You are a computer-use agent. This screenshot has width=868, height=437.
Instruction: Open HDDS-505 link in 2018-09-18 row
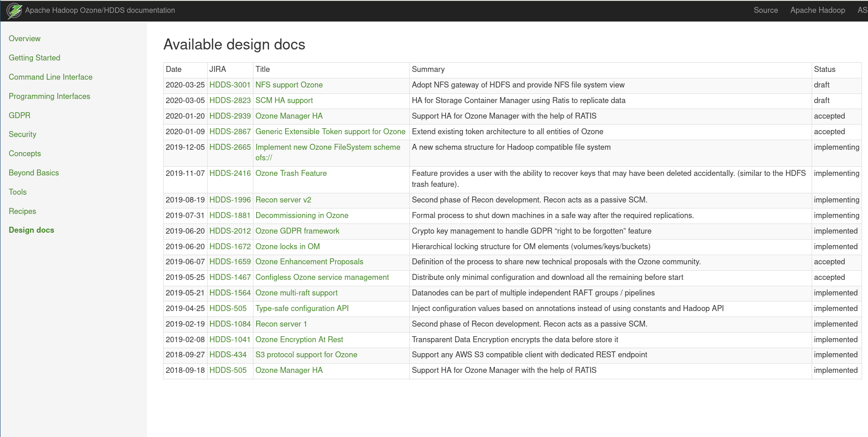point(228,370)
